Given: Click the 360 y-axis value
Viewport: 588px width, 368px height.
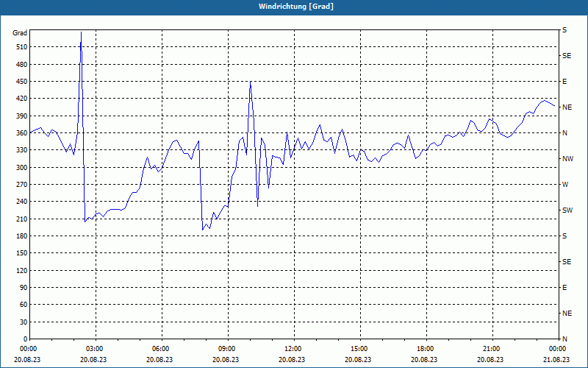Looking at the screenshot, I should [22, 133].
